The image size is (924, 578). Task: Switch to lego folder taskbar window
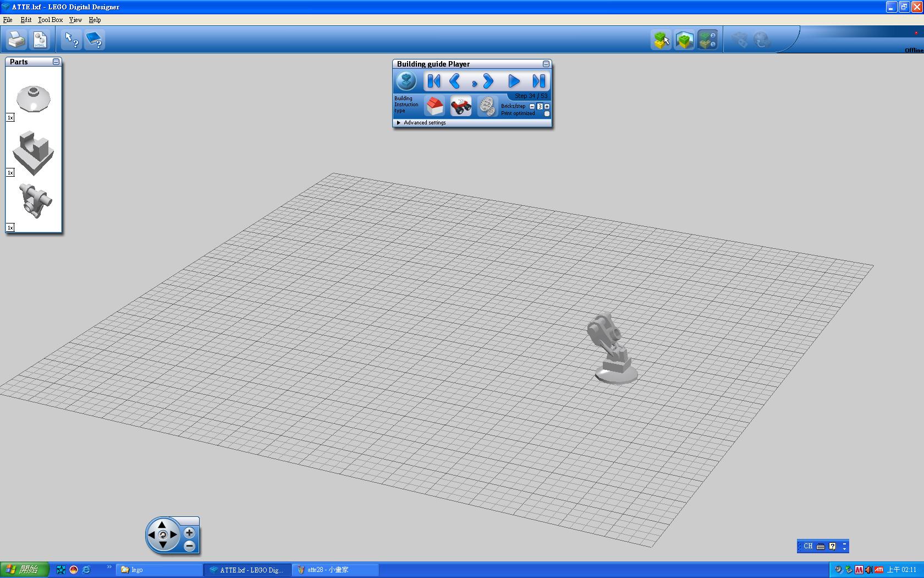click(160, 570)
